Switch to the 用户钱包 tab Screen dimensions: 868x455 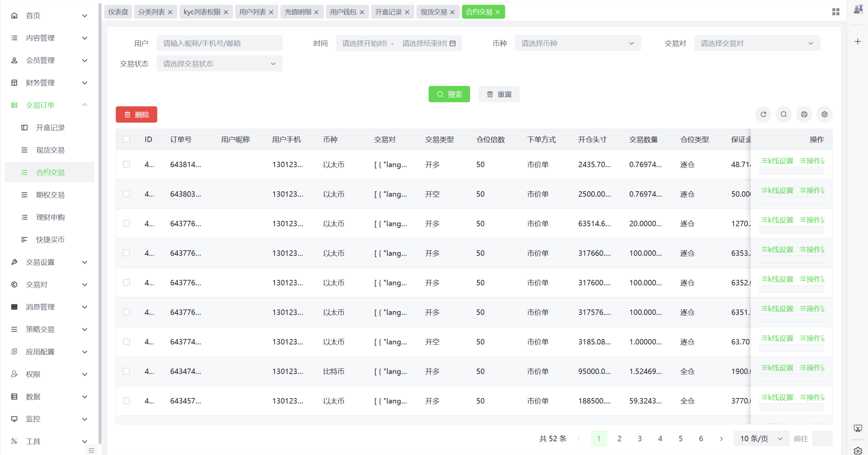[344, 12]
